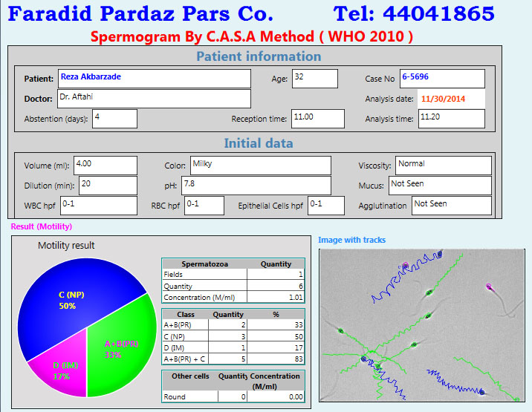Click the Analysis time field 11.20
This screenshot has height=412, width=532.
click(x=452, y=119)
